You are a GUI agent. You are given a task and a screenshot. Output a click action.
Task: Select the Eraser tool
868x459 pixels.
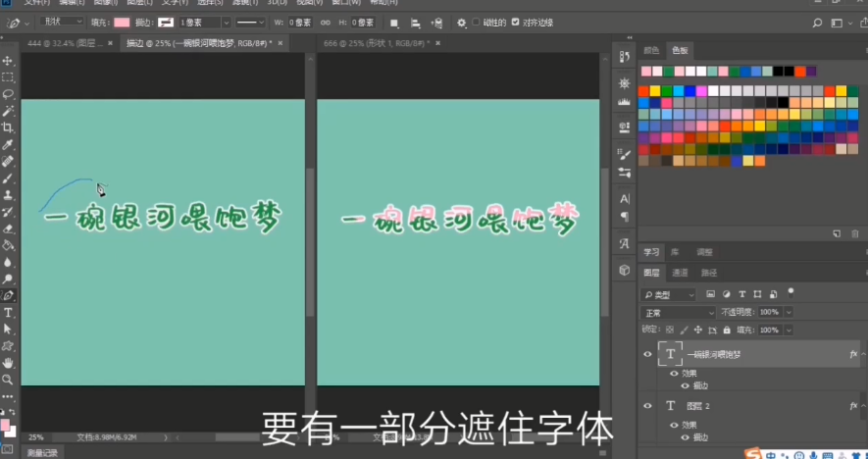click(8, 229)
